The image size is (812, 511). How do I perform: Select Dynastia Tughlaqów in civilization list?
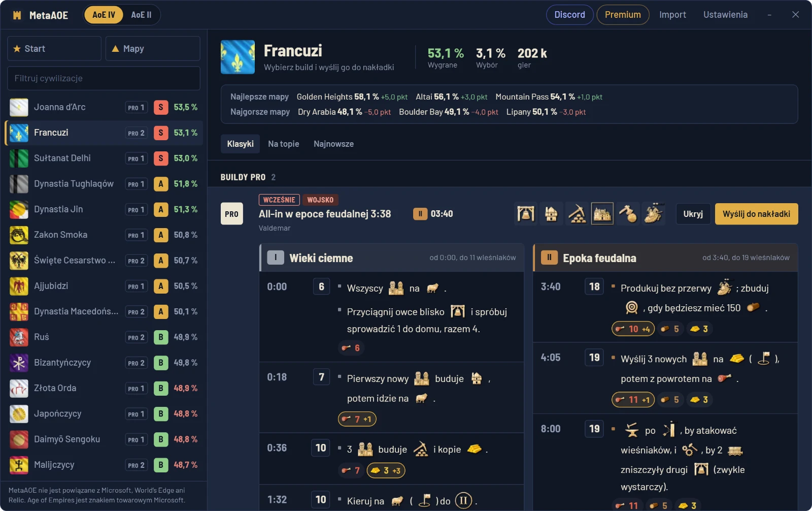pos(104,184)
